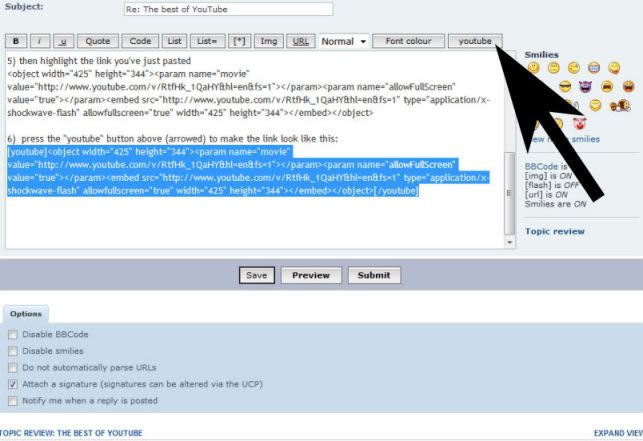Open the Normal font size dropdown
This screenshot has height=441, width=643.
(x=343, y=41)
